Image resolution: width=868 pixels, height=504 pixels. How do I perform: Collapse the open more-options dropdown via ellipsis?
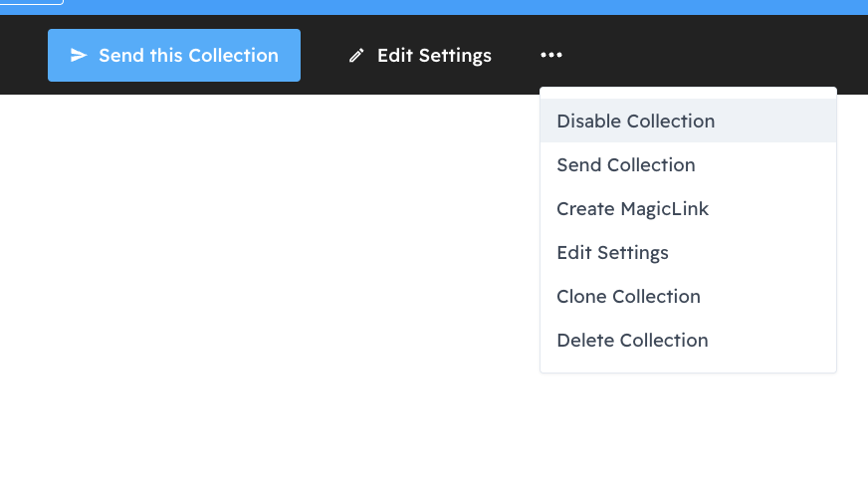(x=551, y=55)
